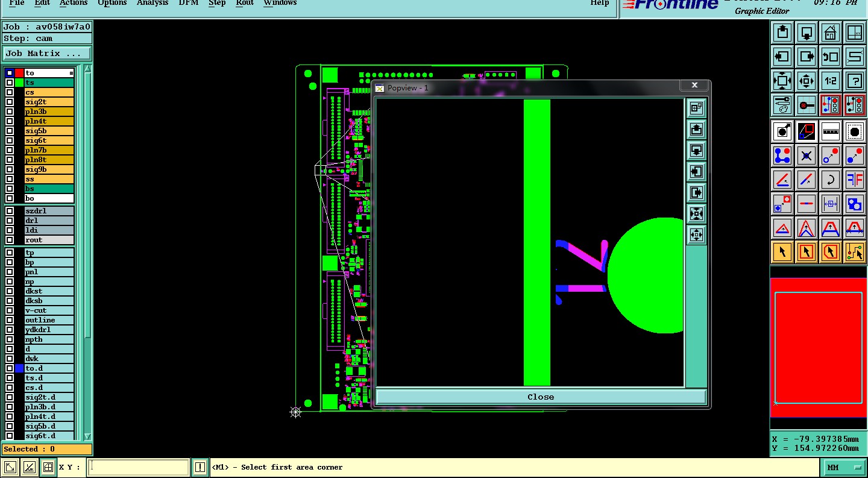Click the XY window grid icon
The height and width of the screenshot is (478, 868).
(855, 32)
